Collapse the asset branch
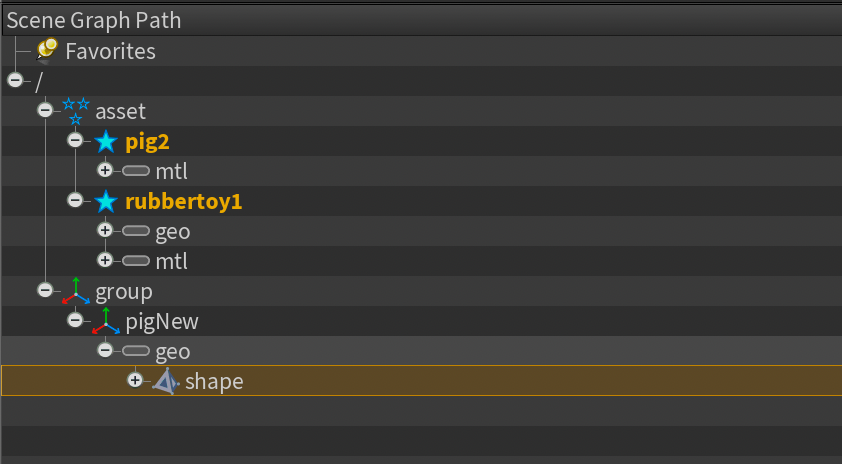Screen dimensions: 842x464 click(45, 110)
